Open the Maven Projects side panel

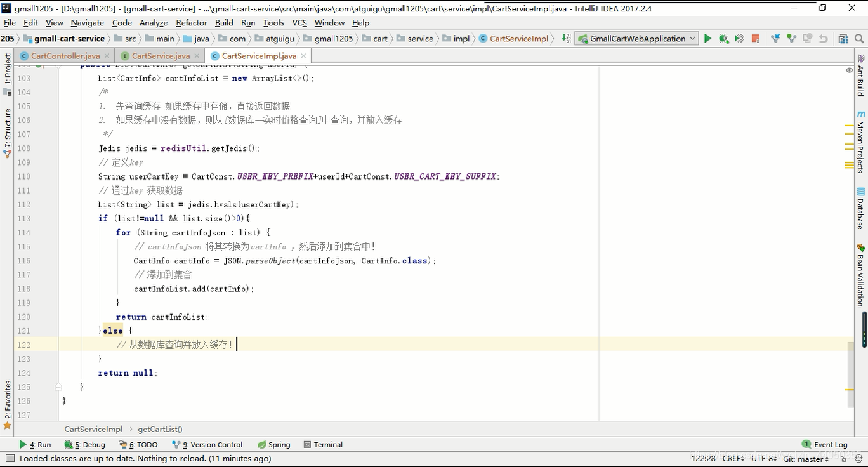(860, 141)
